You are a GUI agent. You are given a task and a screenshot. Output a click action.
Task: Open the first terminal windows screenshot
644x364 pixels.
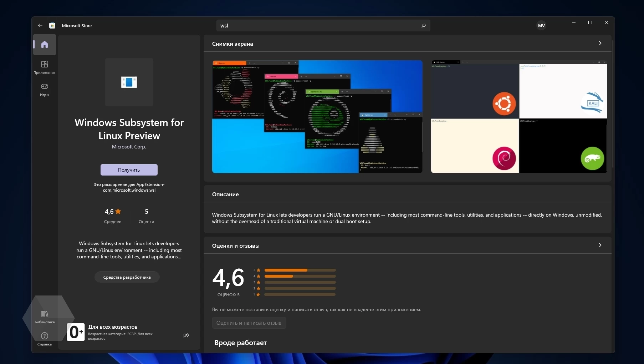pyautogui.click(x=317, y=117)
